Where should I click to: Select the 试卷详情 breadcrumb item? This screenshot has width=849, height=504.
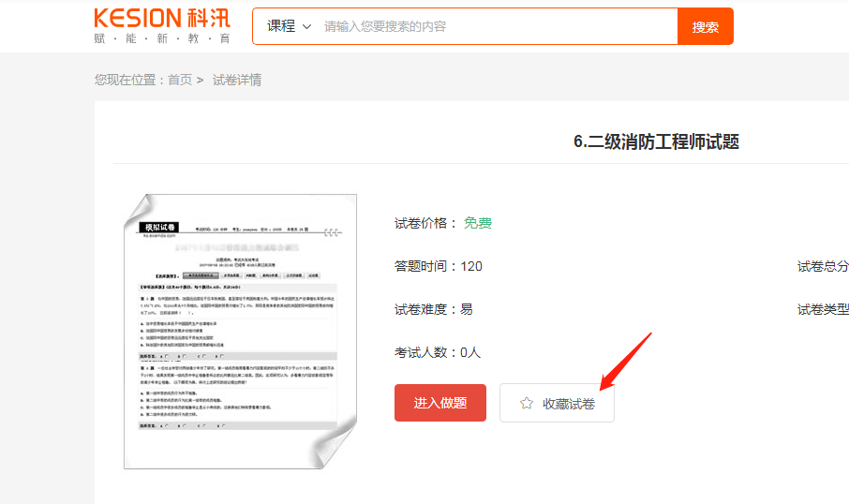[x=237, y=80]
